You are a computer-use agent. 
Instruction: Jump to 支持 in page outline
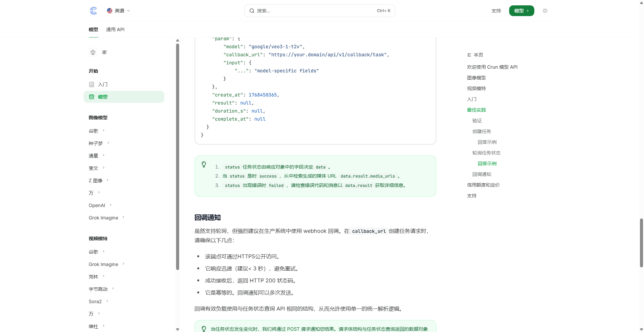(472, 196)
